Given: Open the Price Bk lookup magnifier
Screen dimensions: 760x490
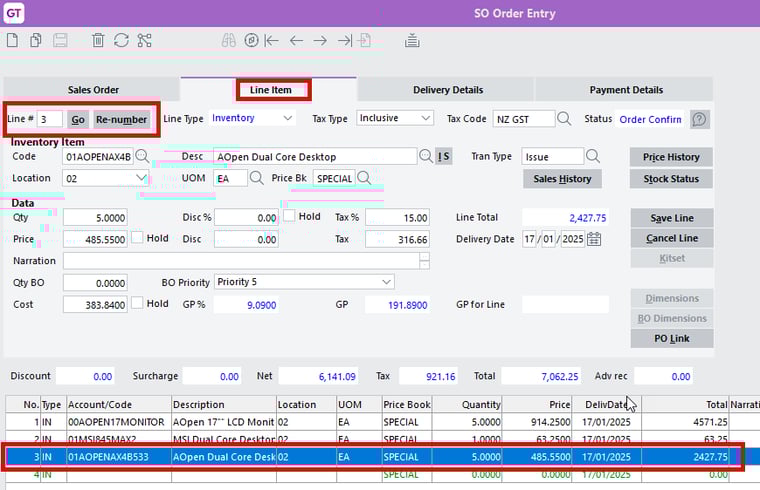Looking at the screenshot, I should (364, 178).
